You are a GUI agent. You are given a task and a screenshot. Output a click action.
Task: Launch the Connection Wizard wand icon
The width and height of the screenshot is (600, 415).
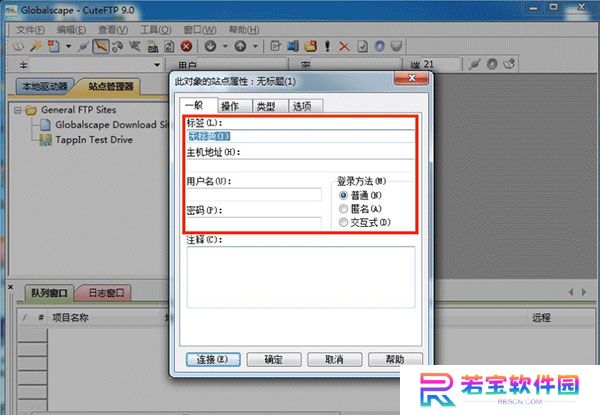tap(36, 47)
